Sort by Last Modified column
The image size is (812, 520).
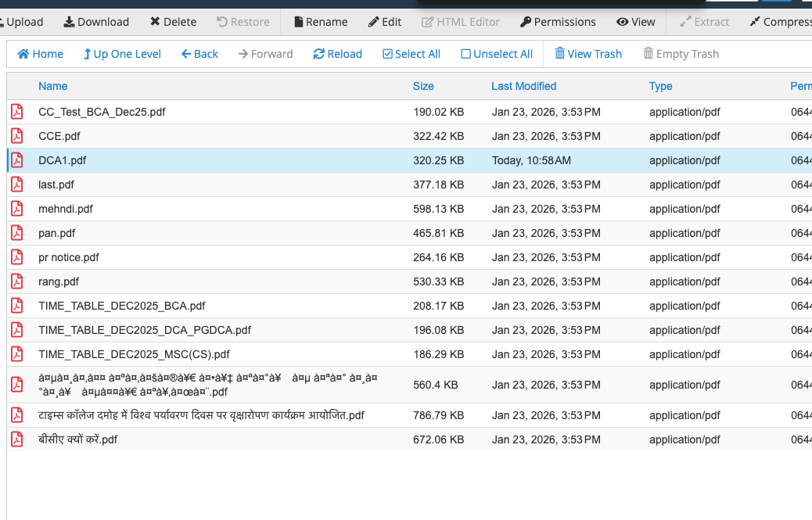[x=523, y=86]
